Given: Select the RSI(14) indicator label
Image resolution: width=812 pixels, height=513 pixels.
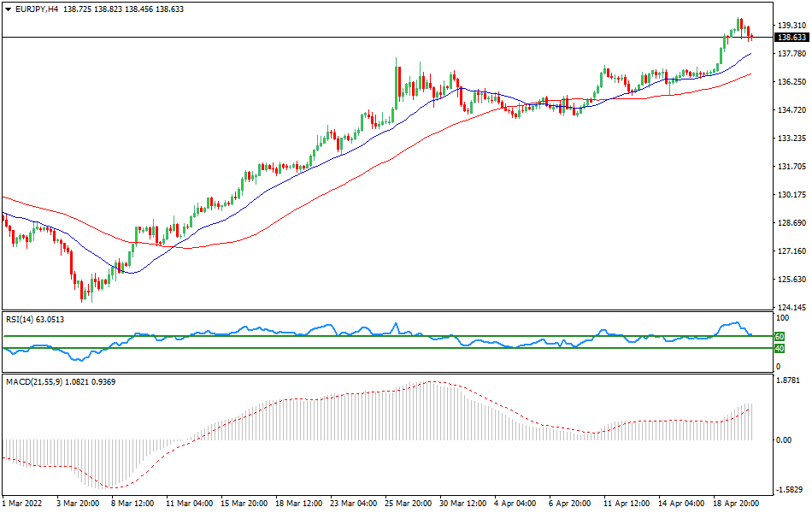Looking at the screenshot, I should (22, 319).
